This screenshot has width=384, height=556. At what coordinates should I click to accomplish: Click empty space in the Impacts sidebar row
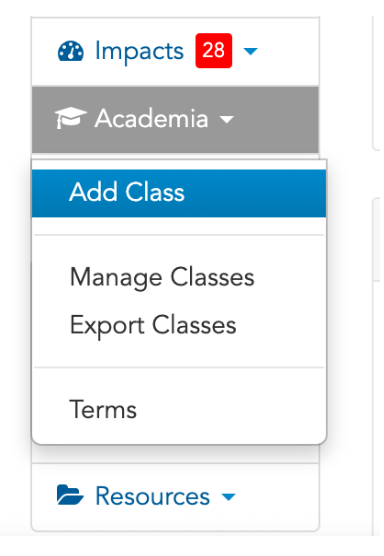[x=287, y=51]
